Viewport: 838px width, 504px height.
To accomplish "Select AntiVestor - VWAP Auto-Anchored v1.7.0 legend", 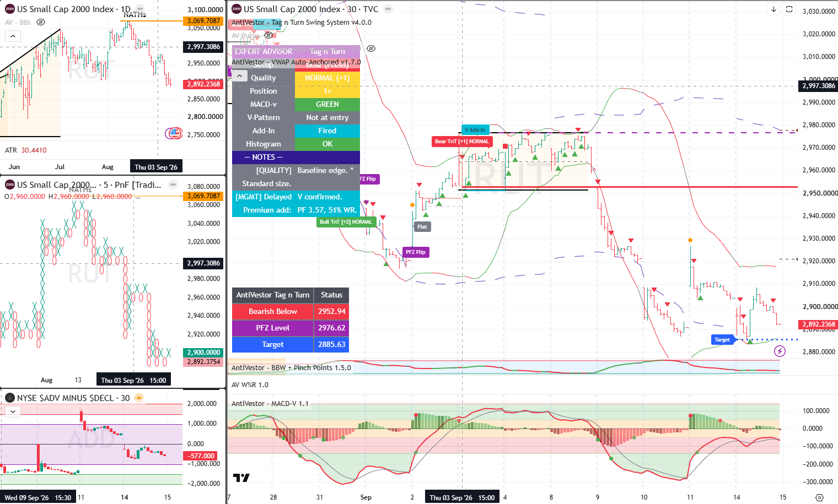I will pos(296,62).
